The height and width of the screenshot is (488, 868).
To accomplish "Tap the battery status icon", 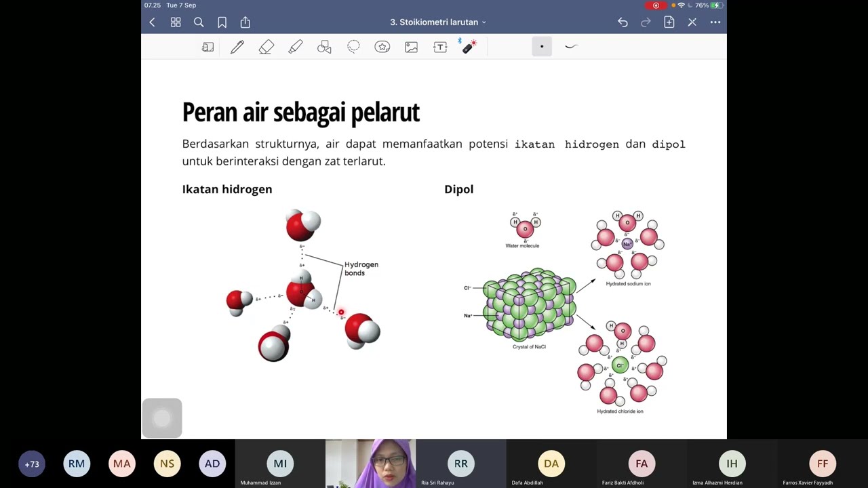I will click(x=715, y=5).
